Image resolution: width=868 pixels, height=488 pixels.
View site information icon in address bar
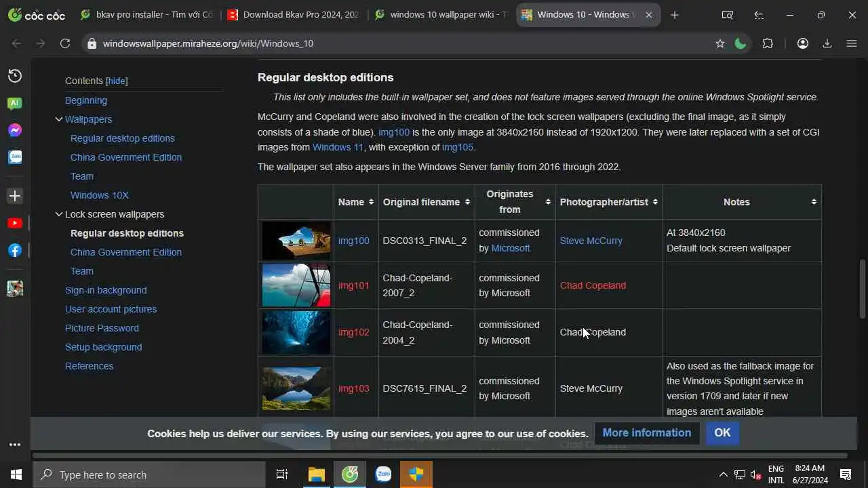92,43
